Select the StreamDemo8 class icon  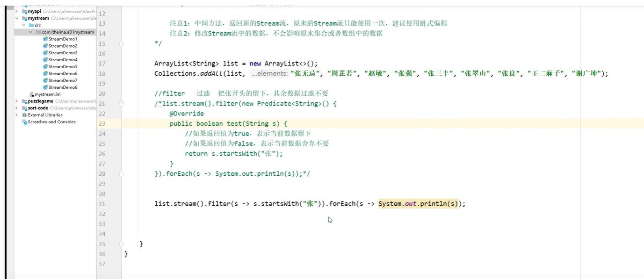click(46, 87)
